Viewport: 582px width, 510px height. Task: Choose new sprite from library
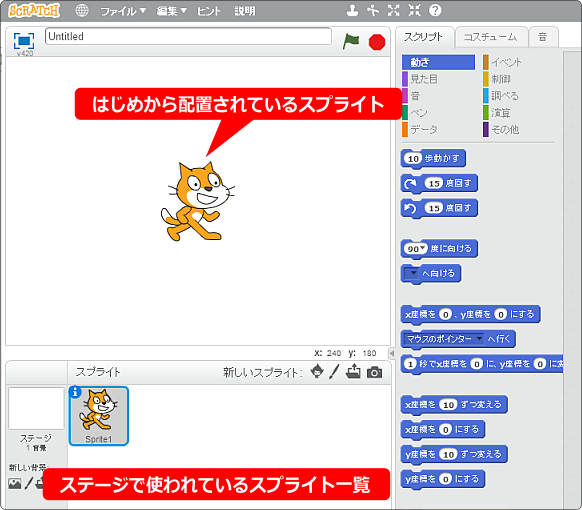click(x=317, y=371)
